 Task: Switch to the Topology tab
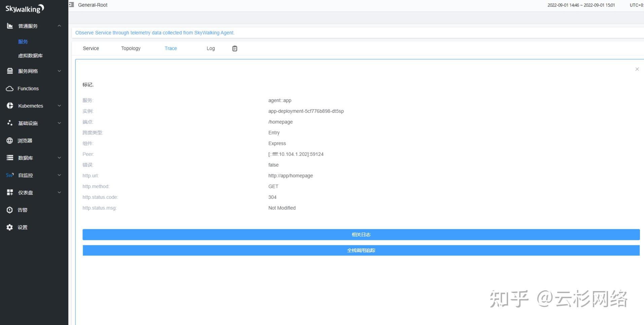tap(131, 48)
